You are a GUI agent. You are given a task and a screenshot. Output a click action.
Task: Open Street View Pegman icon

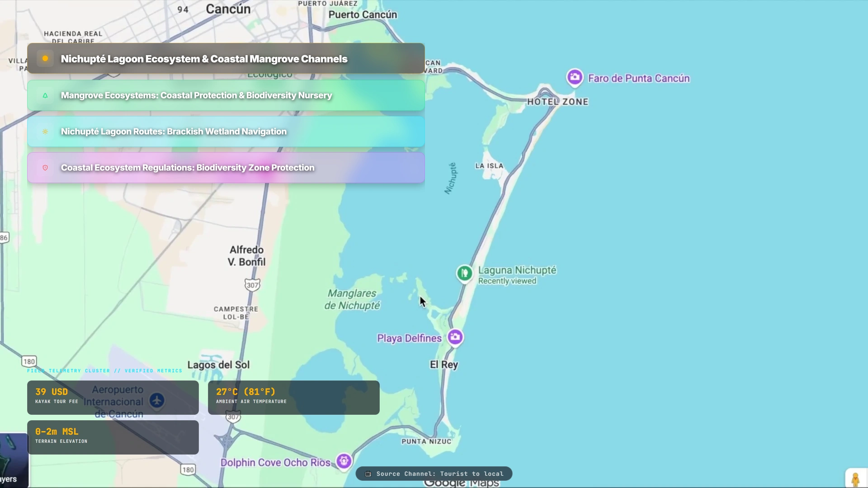[x=855, y=479]
